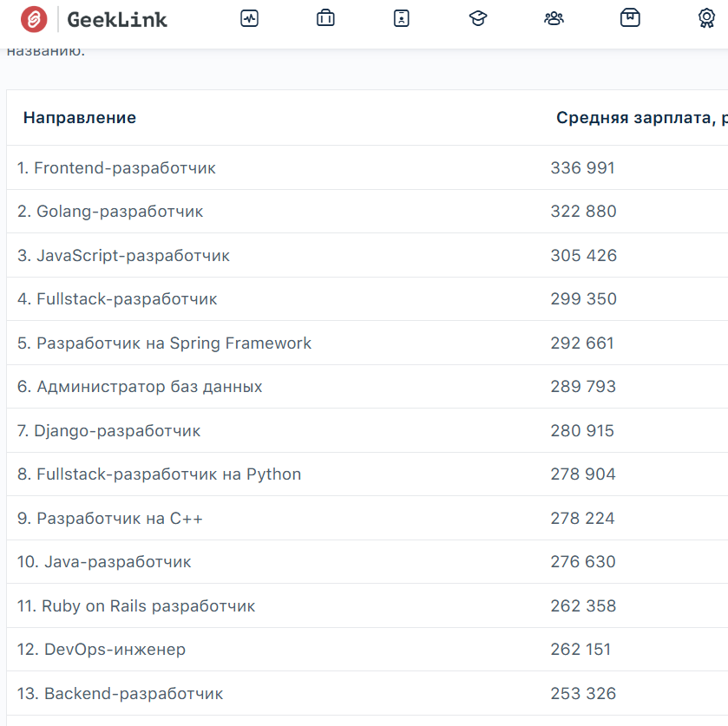Open the graduation cap education icon
The image size is (728, 726).
click(478, 18)
